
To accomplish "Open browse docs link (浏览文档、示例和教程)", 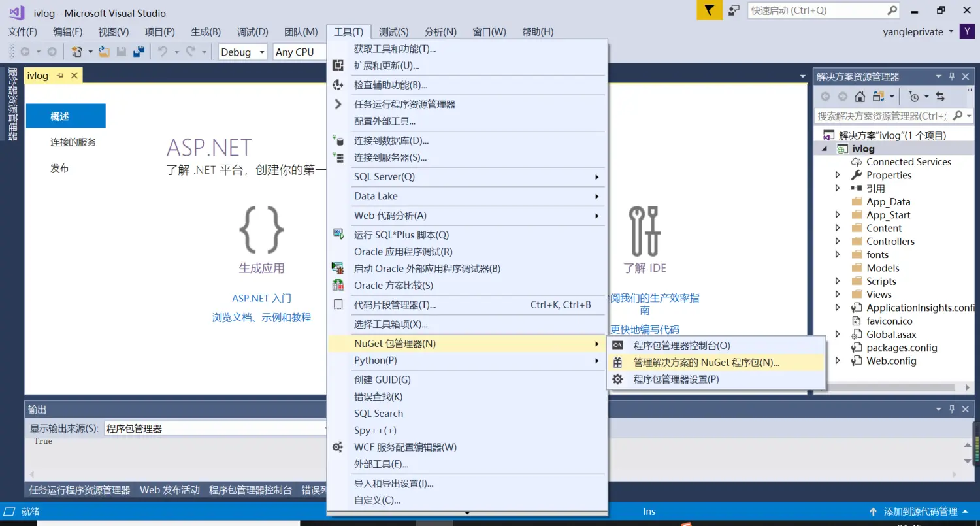I will (x=261, y=318).
